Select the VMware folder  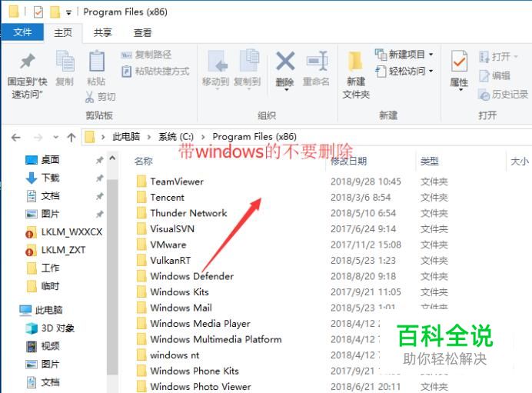click(x=161, y=245)
